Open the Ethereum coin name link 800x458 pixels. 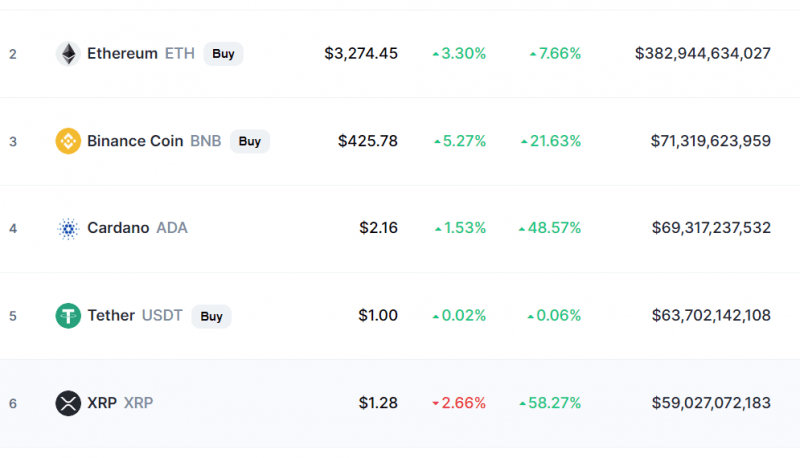(122, 54)
